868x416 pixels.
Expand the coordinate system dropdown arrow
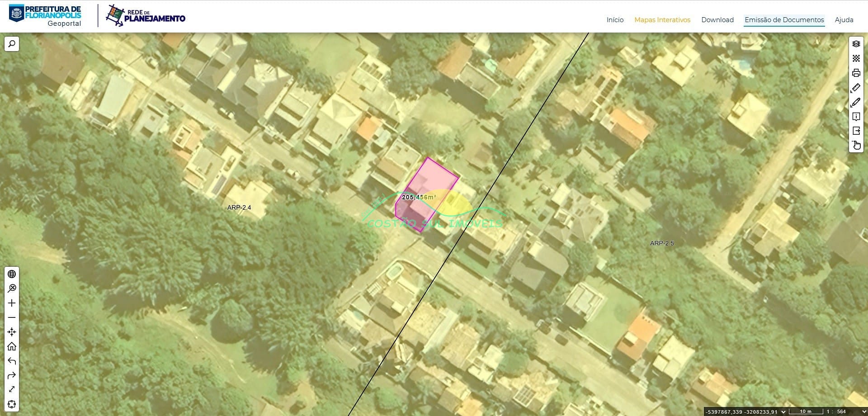[x=783, y=411]
